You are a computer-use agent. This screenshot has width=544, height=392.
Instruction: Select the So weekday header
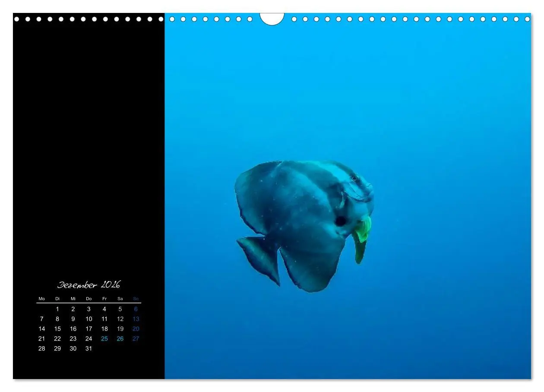(136, 299)
